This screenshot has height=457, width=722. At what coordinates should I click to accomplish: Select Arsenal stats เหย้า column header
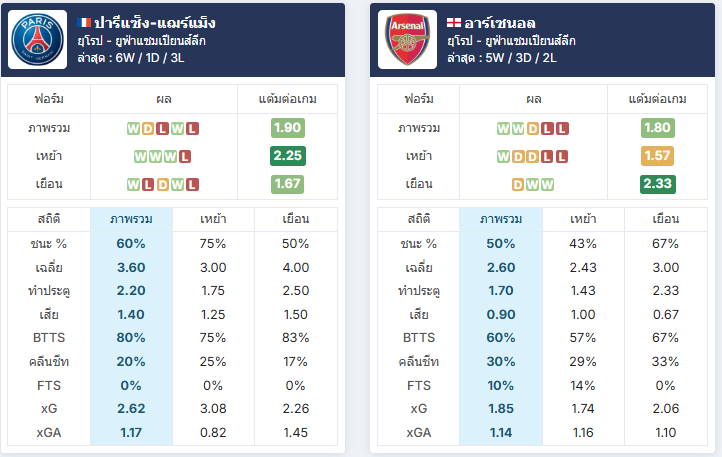click(x=583, y=219)
